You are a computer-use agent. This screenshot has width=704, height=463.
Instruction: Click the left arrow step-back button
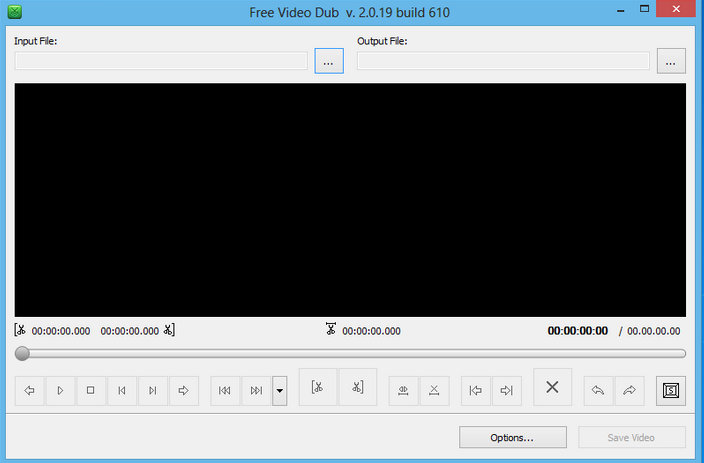click(30, 391)
